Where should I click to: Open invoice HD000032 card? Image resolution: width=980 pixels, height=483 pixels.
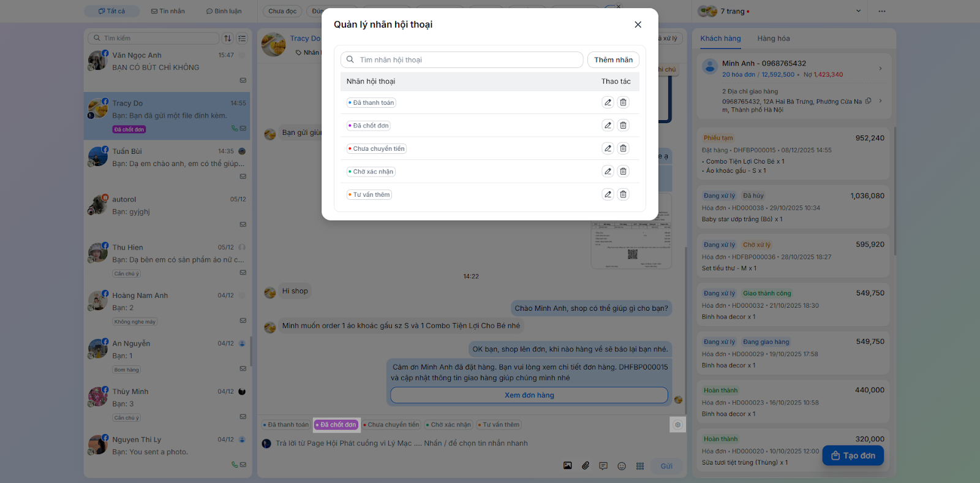click(793, 305)
